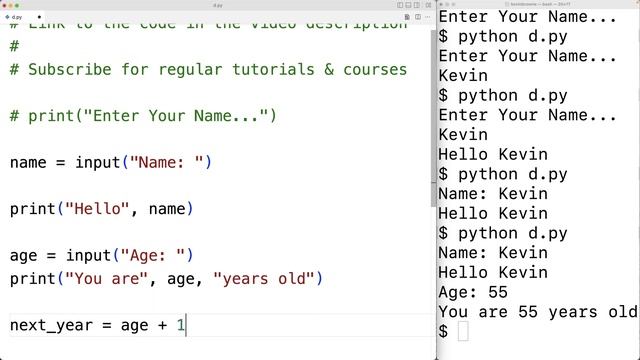Viewport: 640px width, 360px height.
Task: Click the editor vertical scrollbar
Action: (x=433, y=118)
